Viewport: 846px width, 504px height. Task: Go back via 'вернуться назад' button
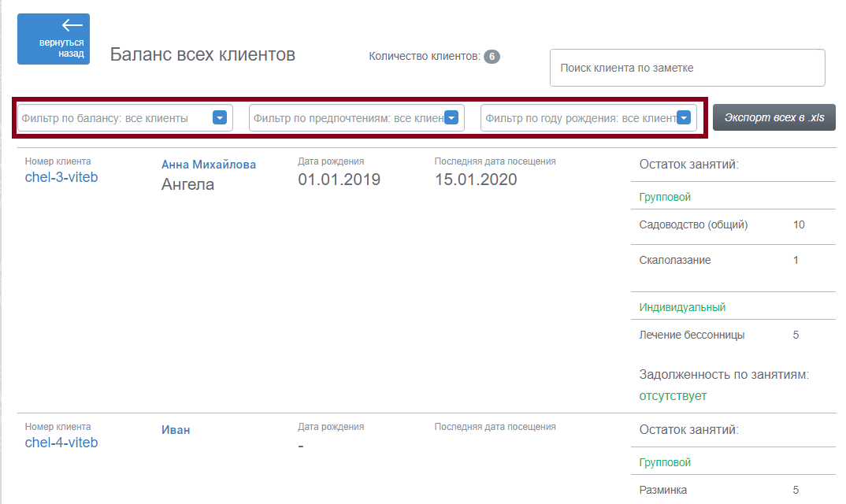point(54,39)
